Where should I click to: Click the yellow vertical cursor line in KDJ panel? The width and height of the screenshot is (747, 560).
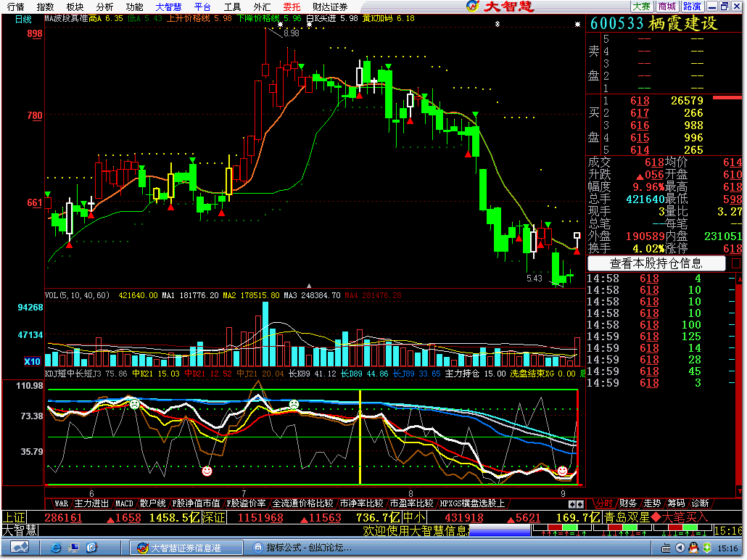click(x=360, y=437)
